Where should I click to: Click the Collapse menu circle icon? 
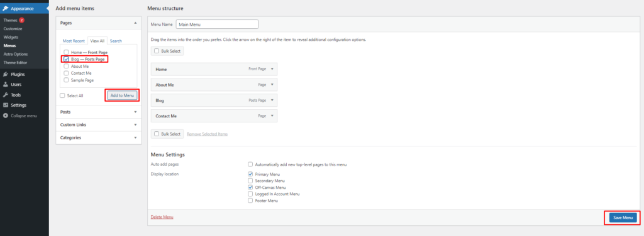5,116
